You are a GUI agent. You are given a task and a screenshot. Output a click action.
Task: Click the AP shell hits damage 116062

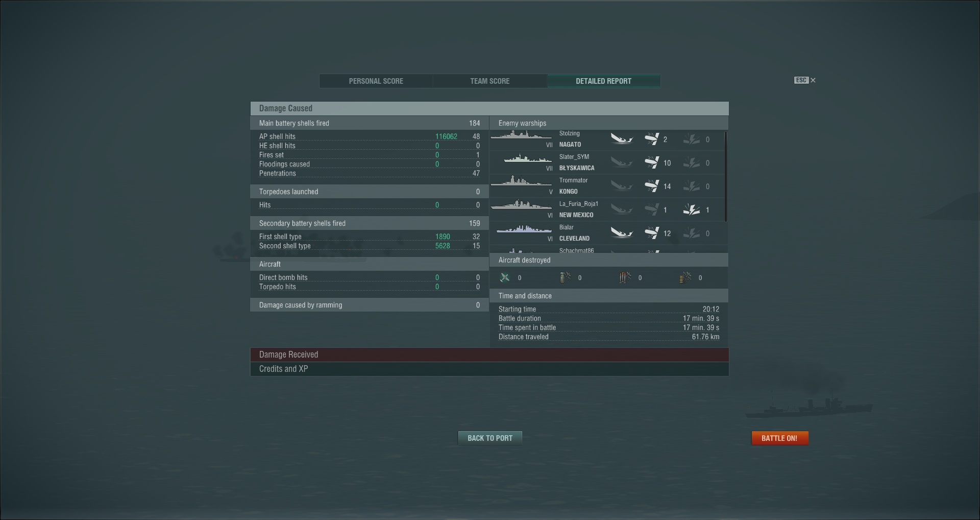click(446, 136)
